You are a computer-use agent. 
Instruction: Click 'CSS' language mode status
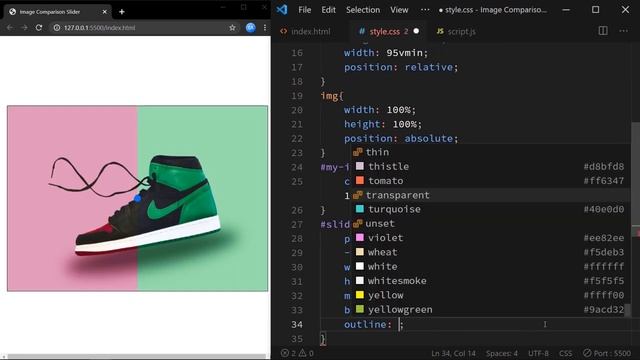click(x=565, y=353)
